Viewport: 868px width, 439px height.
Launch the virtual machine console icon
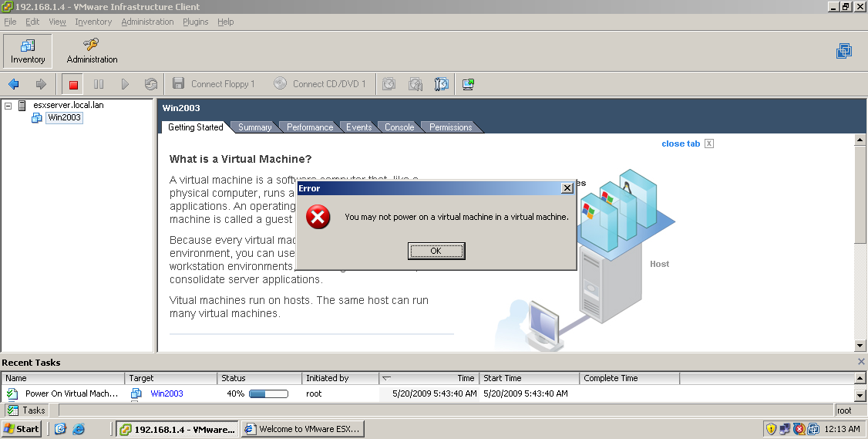pyautogui.click(x=468, y=84)
